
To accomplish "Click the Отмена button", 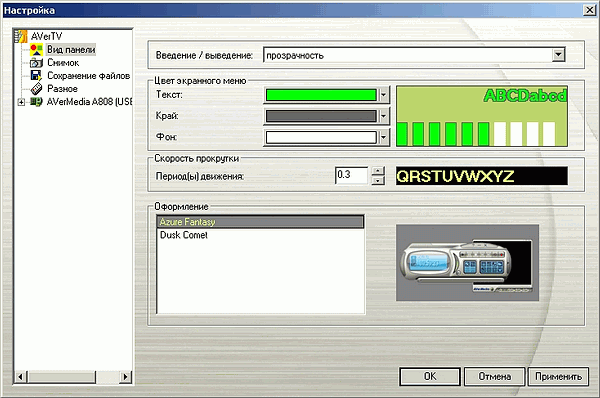I will coord(494,377).
